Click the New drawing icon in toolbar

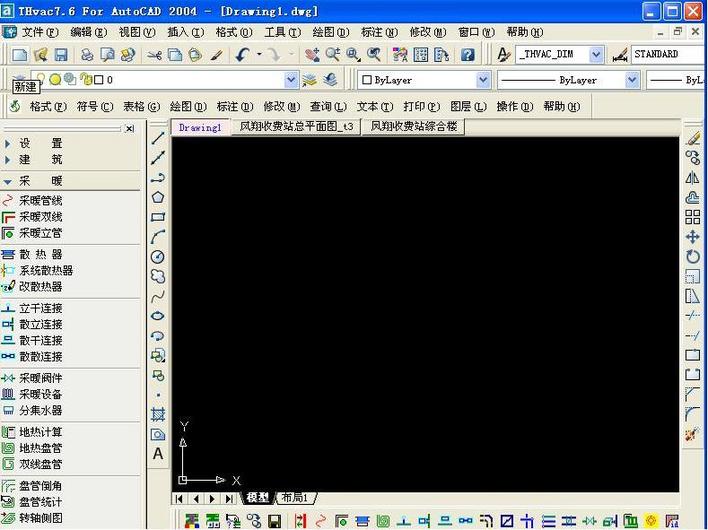tap(19, 55)
